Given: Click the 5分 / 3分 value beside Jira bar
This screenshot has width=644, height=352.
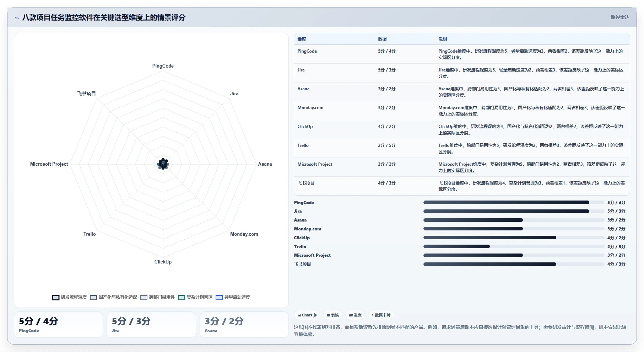Looking at the screenshot, I should tap(616, 211).
